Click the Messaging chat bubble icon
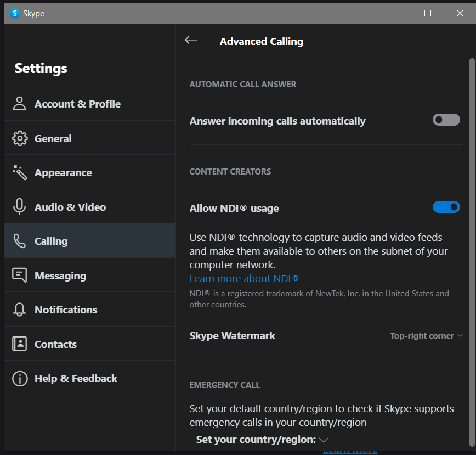 coord(19,275)
